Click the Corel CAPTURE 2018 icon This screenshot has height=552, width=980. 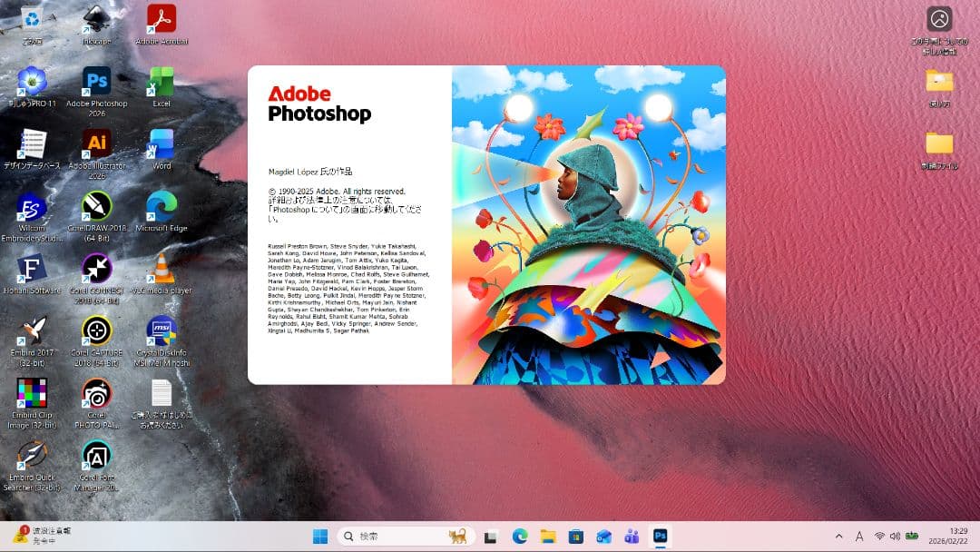pyautogui.click(x=97, y=330)
